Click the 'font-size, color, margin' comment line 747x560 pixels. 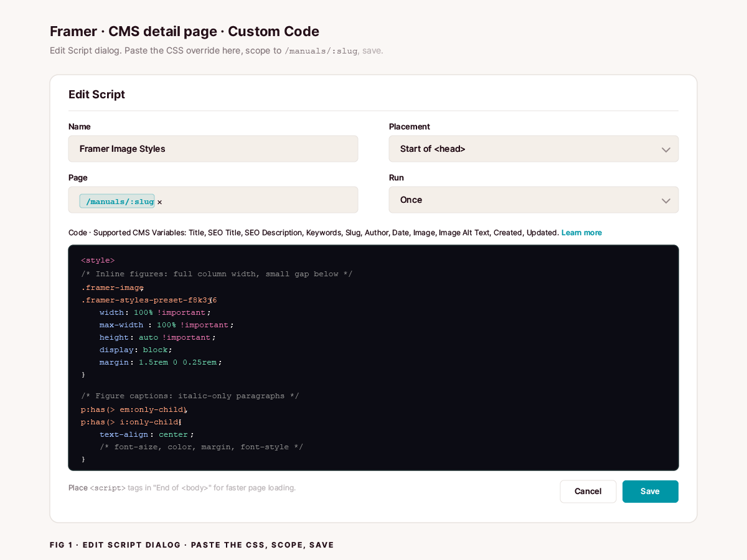tap(201, 447)
